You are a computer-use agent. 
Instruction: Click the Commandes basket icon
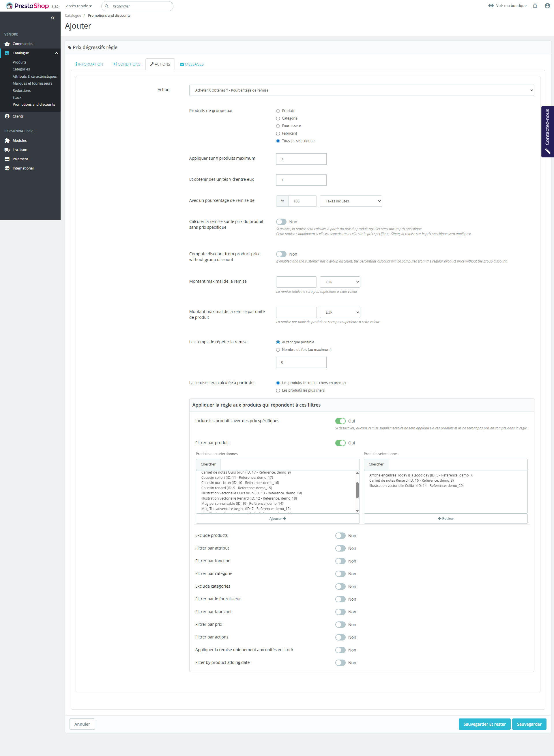click(7, 44)
